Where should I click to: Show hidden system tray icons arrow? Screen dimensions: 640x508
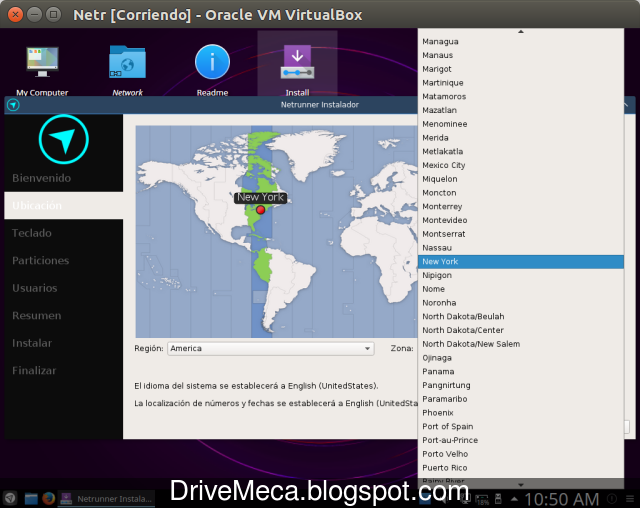pos(514,498)
